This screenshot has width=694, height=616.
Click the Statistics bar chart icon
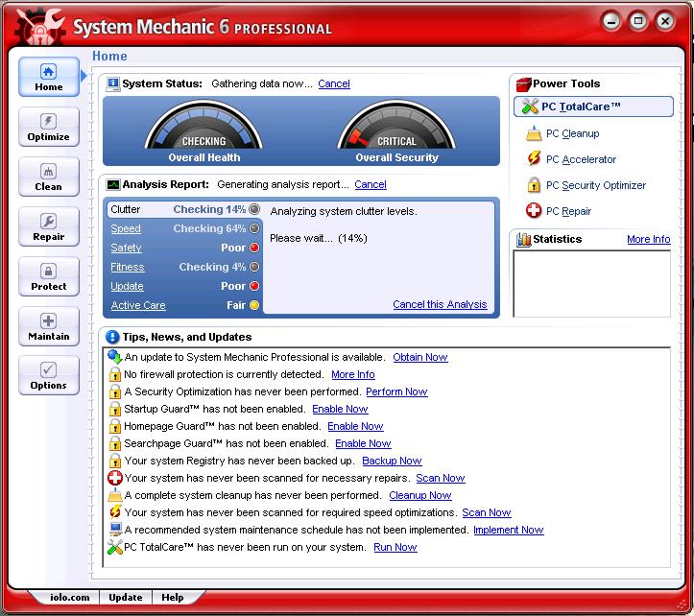pyautogui.click(x=524, y=240)
